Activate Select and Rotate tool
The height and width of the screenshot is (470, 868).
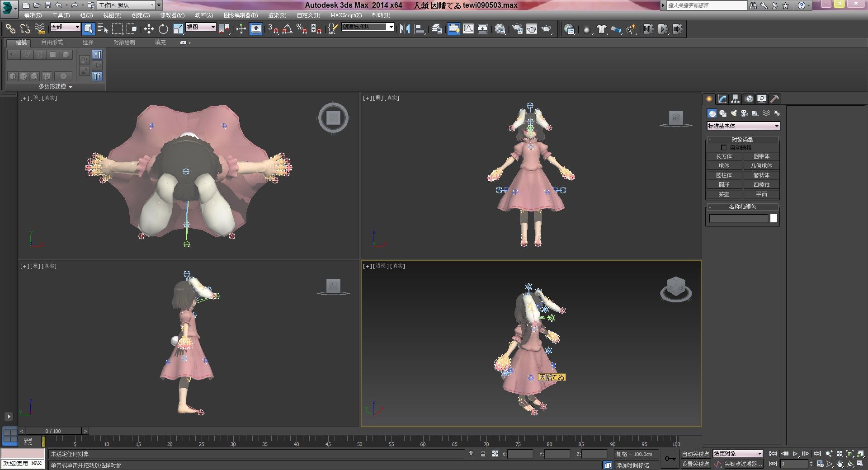163,29
